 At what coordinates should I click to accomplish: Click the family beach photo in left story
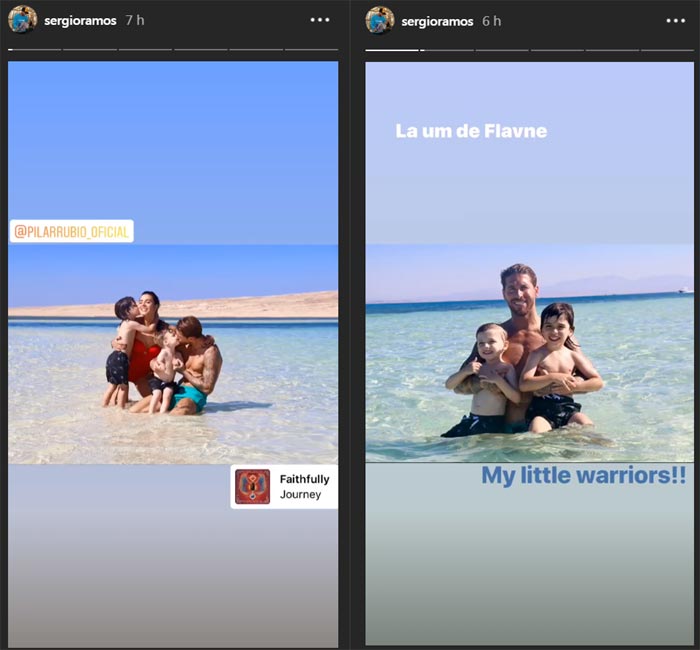coord(173,354)
